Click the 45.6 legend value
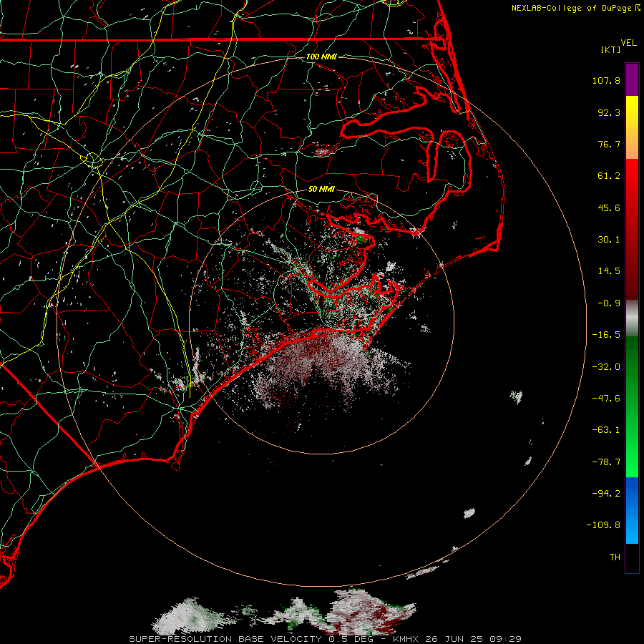The height and width of the screenshot is (644, 644). [x=609, y=208]
